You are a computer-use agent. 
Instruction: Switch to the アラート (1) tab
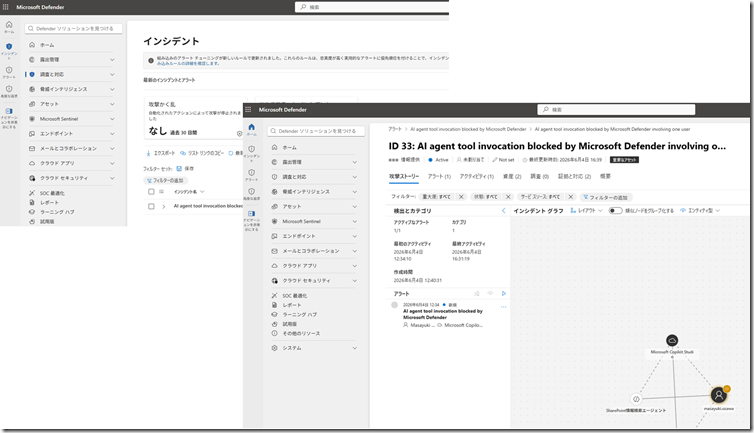pyautogui.click(x=439, y=177)
